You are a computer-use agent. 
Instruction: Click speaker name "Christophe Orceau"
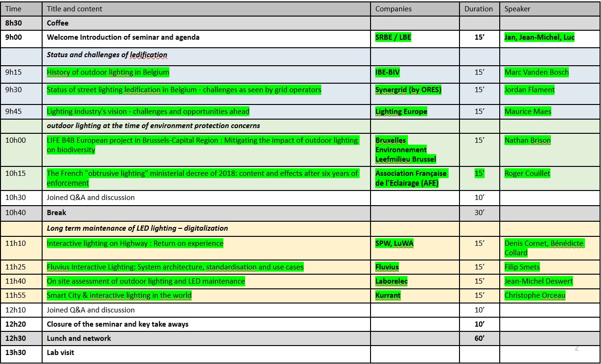pyautogui.click(x=535, y=295)
